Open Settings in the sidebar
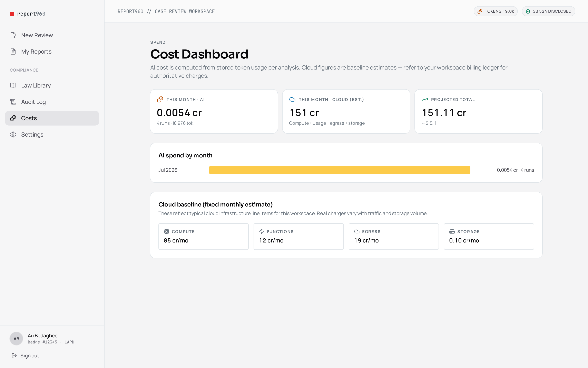The width and height of the screenshot is (588, 368). (x=52, y=135)
